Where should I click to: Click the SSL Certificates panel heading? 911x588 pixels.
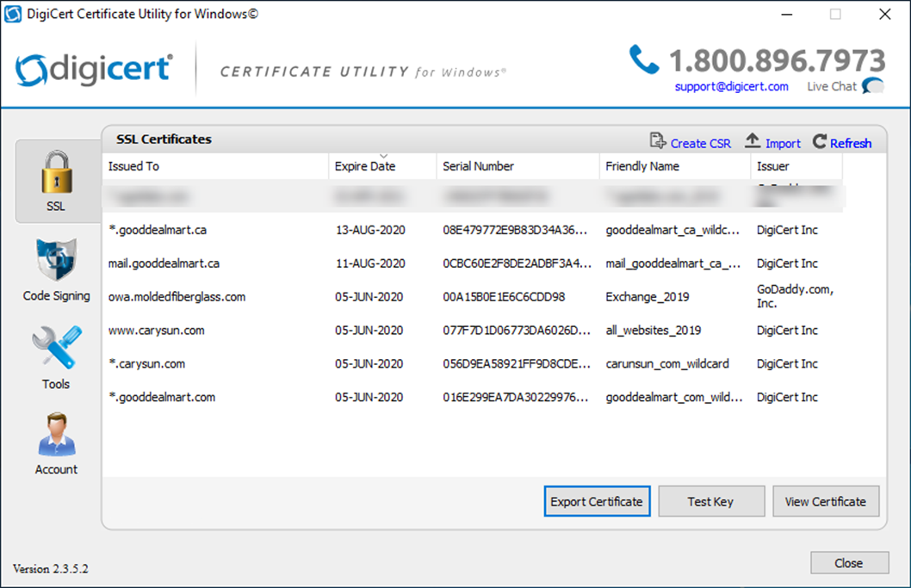[164, 139]
